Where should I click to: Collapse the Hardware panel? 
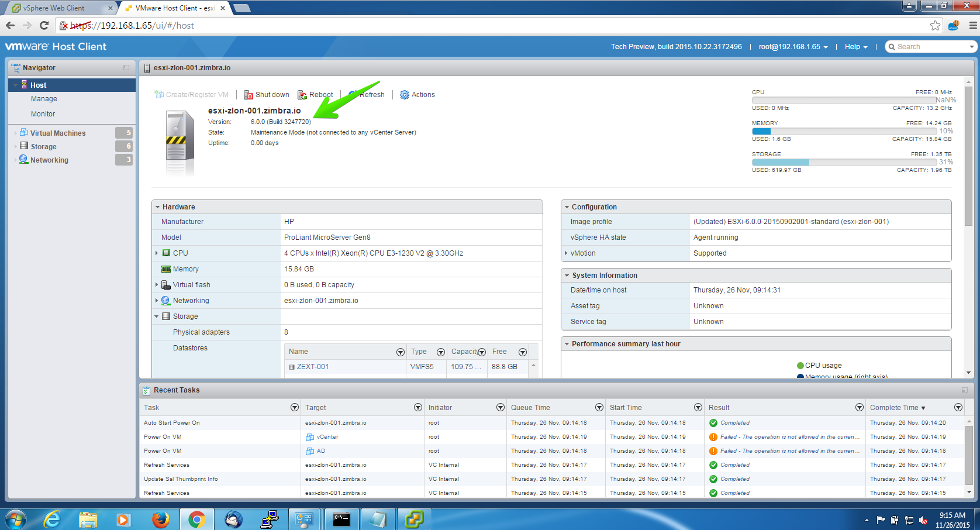pos(157,207)
